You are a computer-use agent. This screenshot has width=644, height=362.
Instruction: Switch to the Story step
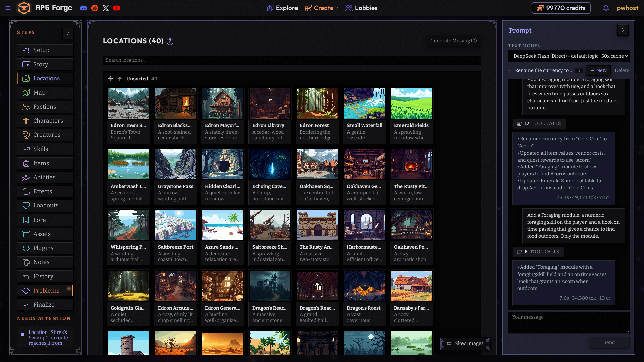(x=45, y=64)
